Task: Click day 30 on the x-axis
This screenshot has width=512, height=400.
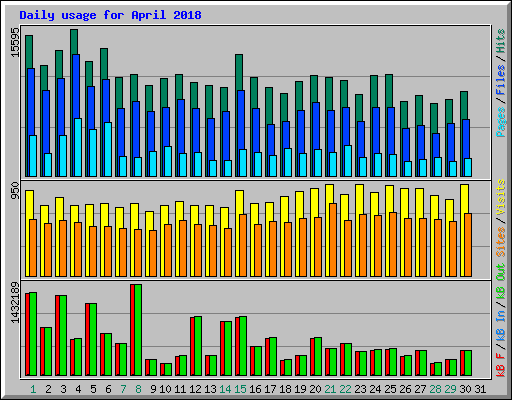Action: point(465,389)
